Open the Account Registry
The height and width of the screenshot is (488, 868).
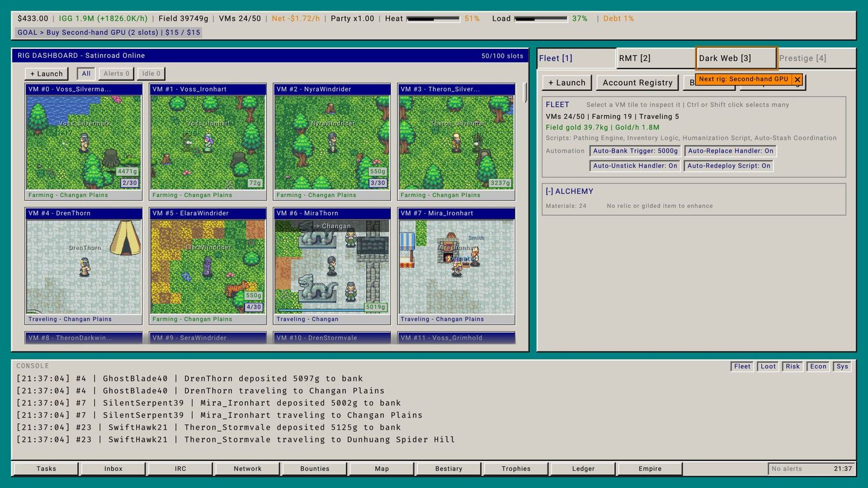637,83
